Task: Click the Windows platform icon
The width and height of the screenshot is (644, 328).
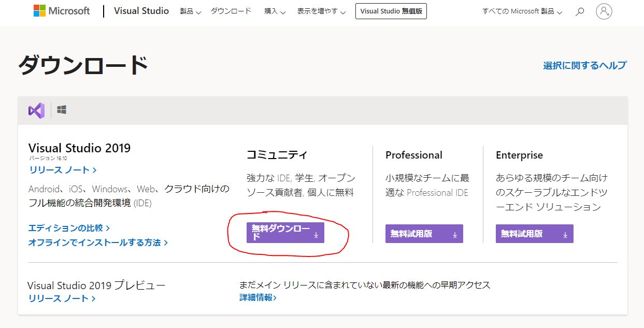Action: 62,110
